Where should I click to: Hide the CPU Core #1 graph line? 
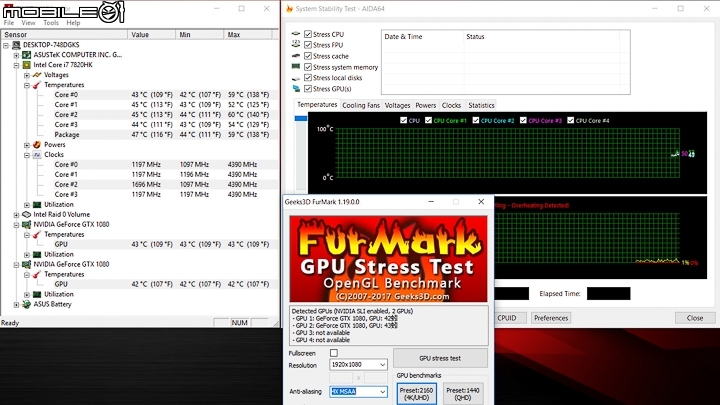pyautogui.click(x=428, y=120)
